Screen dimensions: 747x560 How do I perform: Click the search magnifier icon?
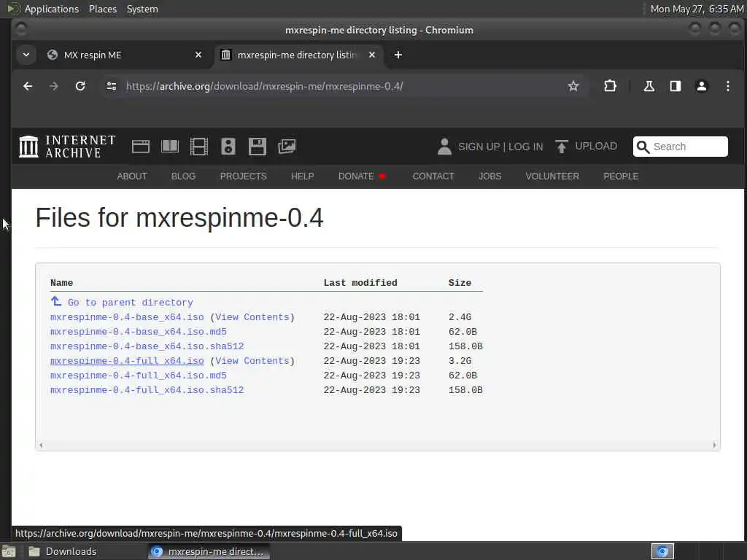pos(643,147)
